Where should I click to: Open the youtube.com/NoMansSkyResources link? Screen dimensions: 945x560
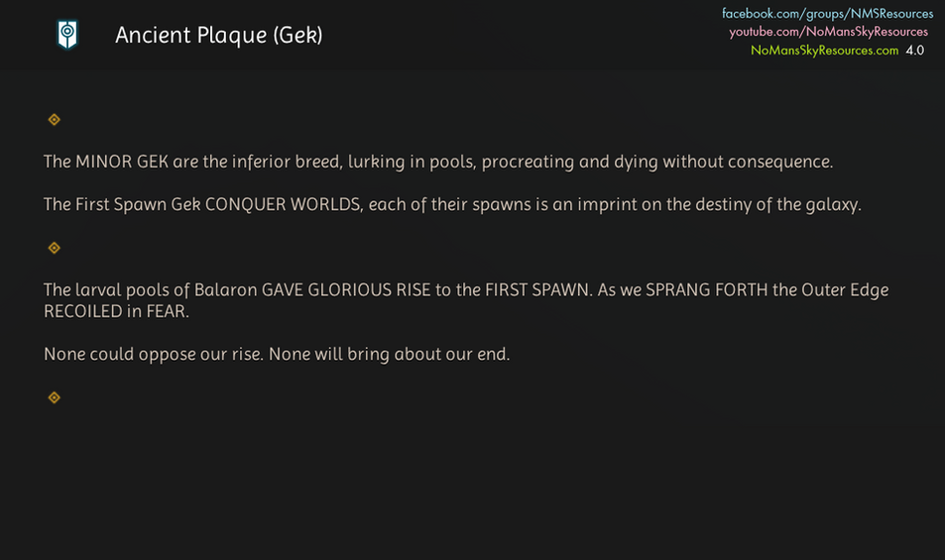(828, 32)
